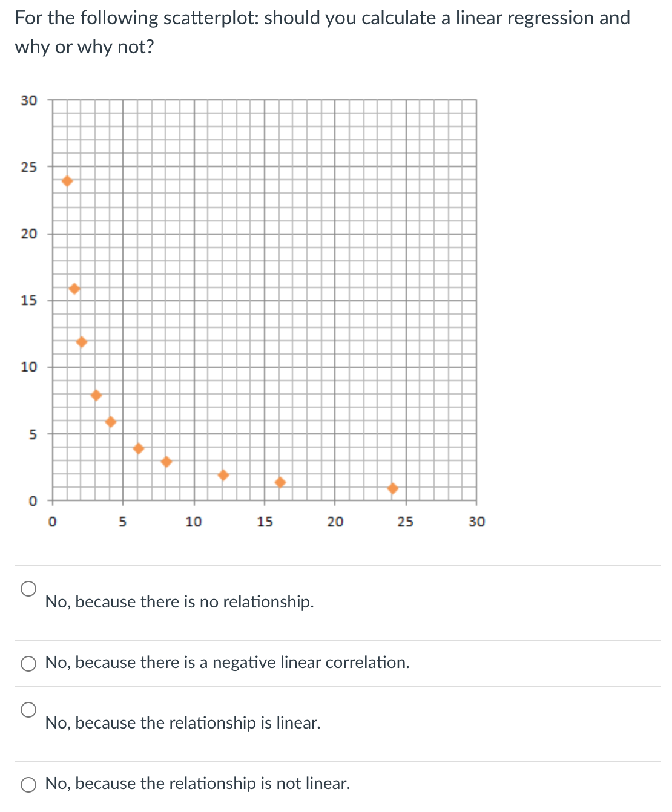
Task: Click the data point just above value 10 gridline
Action: (x=81, y=342)
